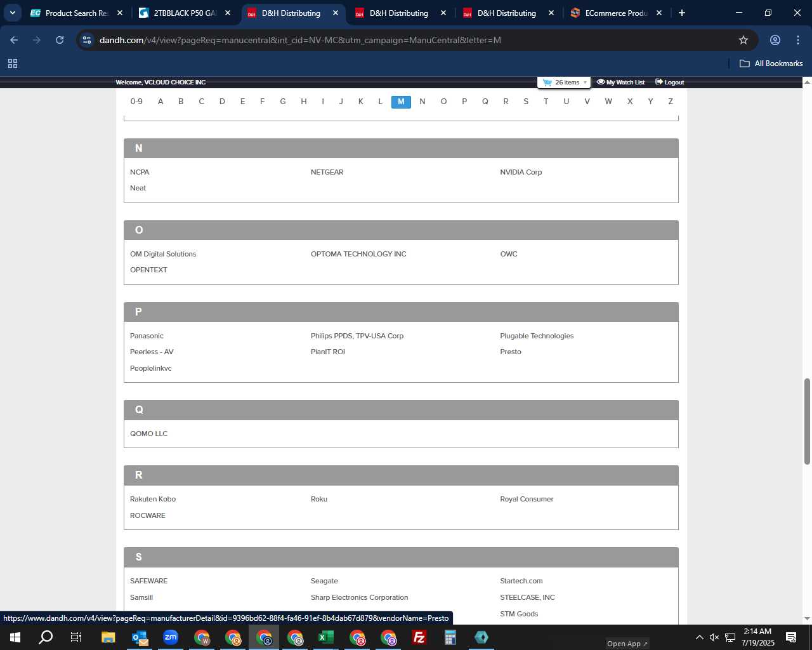Open File Explorer from the taskbar
812x650 pixels.
point(108,637)
